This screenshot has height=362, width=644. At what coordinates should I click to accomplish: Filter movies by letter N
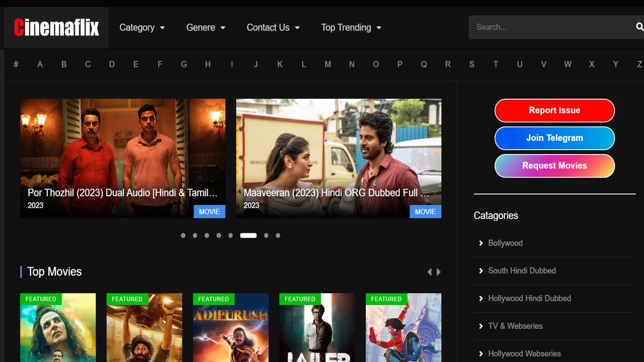(352, 64)
